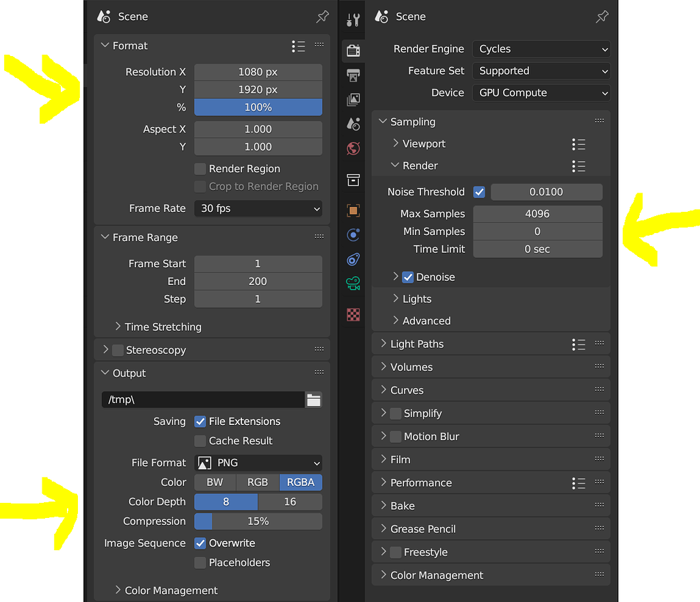Set Color Depth to 8

click(226, 502)
